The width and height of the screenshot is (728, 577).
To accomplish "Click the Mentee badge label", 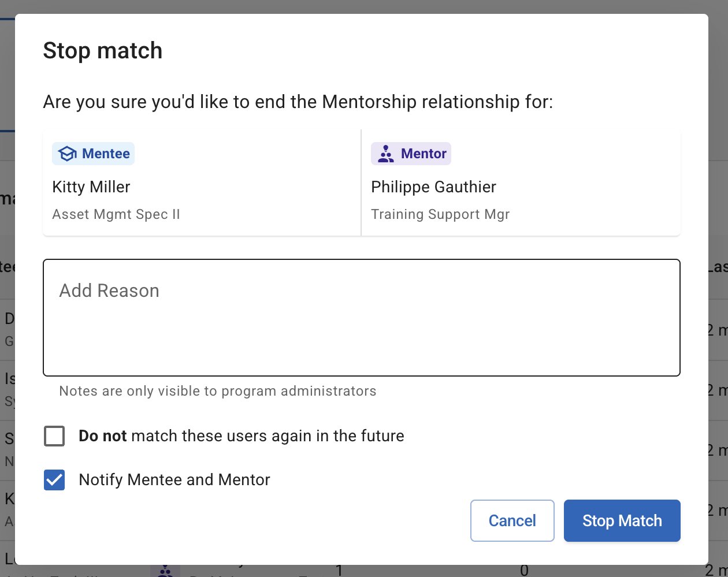I will click(x=106, y=154).
